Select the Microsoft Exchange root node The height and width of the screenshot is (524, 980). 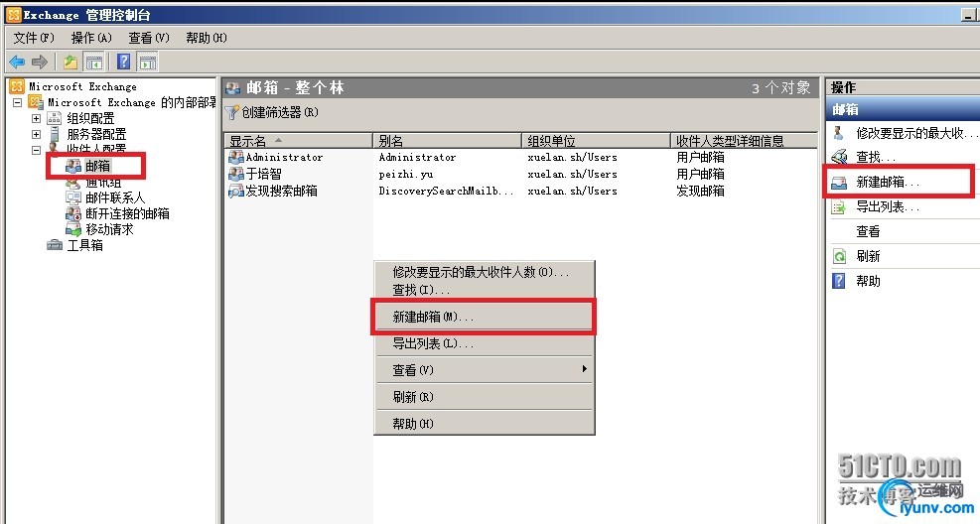coord(82,86)
